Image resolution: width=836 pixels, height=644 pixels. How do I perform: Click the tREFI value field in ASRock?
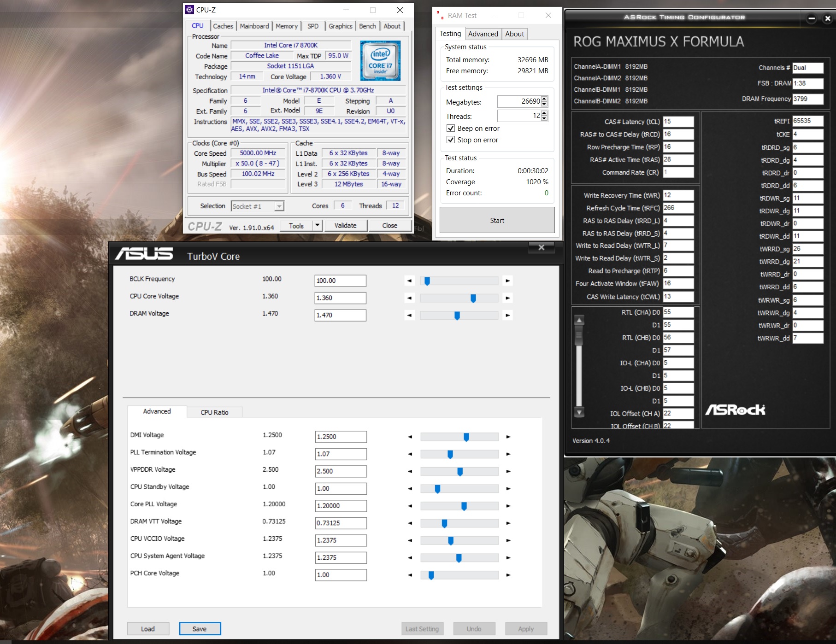(808, 121)
